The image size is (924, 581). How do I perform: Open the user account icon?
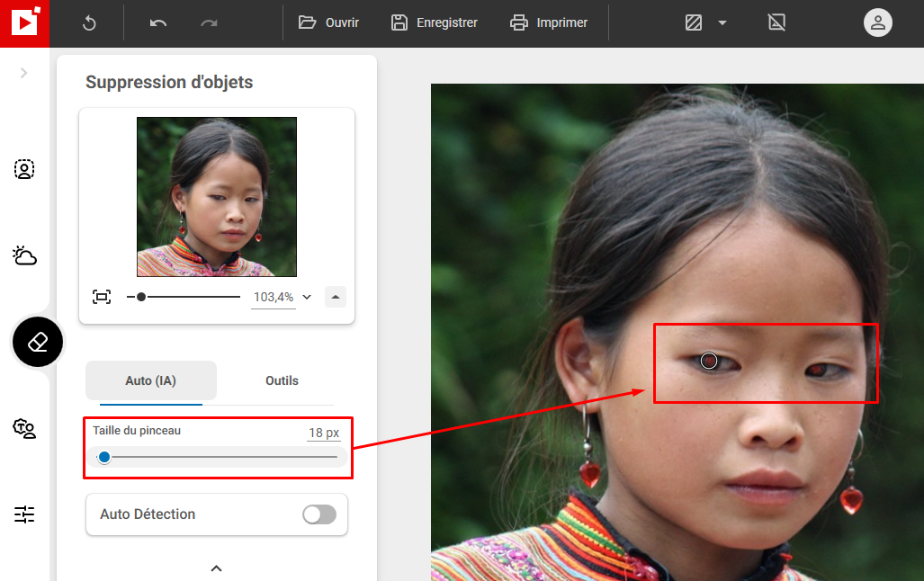(x=877, y=22)
